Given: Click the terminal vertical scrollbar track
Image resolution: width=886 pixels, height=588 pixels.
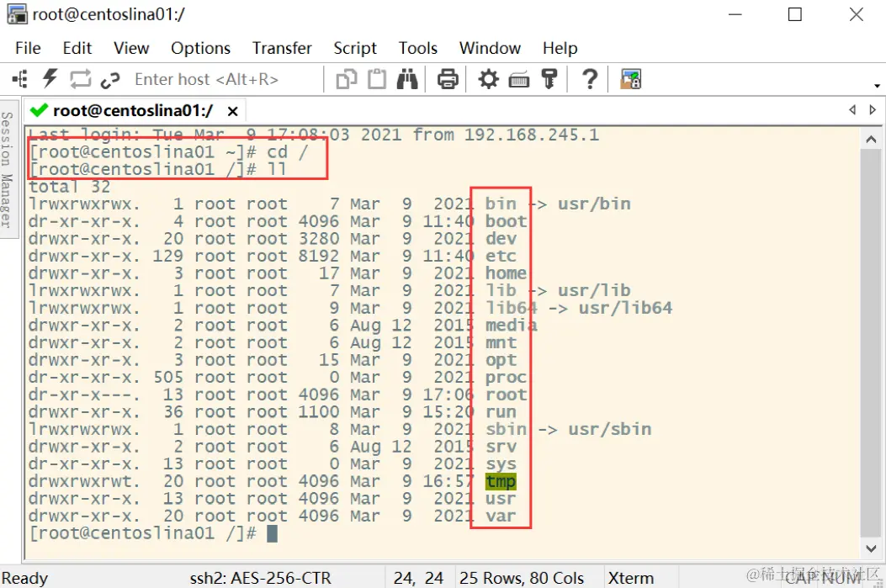Looking at the screenshot, I should pos(871,343).
